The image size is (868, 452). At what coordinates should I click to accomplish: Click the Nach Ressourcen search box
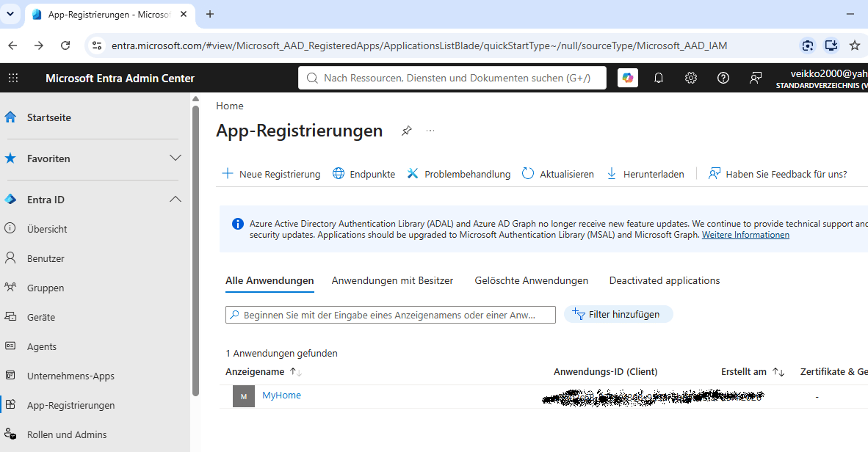pos(452,78)
